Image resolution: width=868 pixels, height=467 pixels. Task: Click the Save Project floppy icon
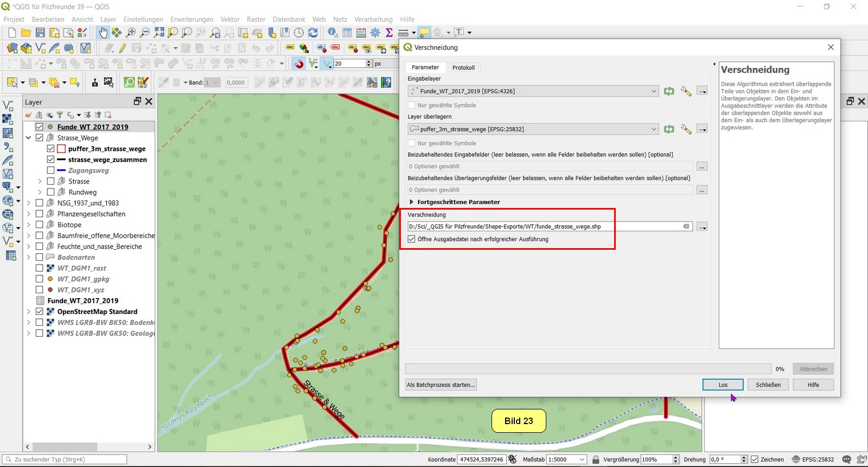tap(40, 33)
